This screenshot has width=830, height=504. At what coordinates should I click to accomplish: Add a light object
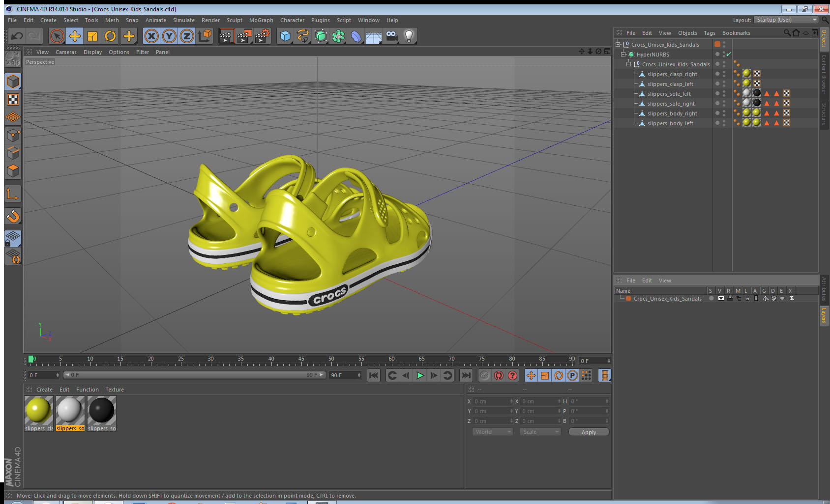[x=409, y=36]
